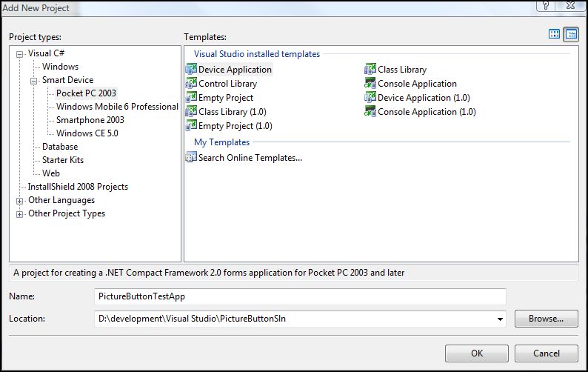Collapse the Smart Device tree node
The width and height of the screenshot is (588, 372).
34,81
